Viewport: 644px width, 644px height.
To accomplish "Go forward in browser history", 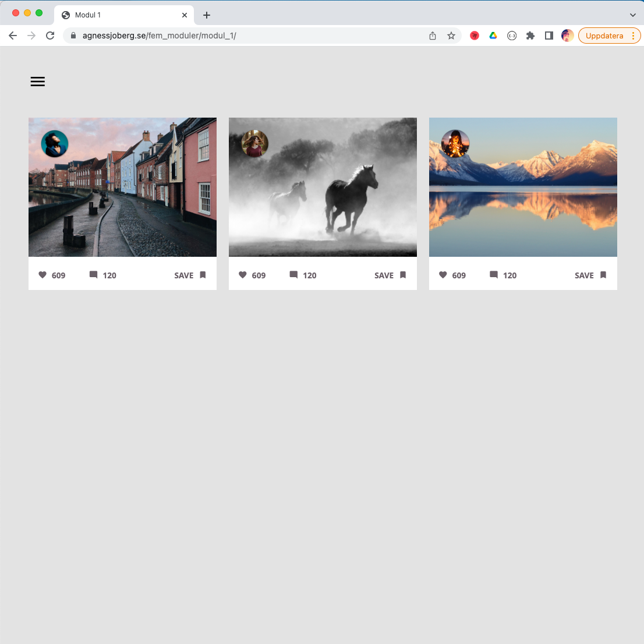I will 31,36.
